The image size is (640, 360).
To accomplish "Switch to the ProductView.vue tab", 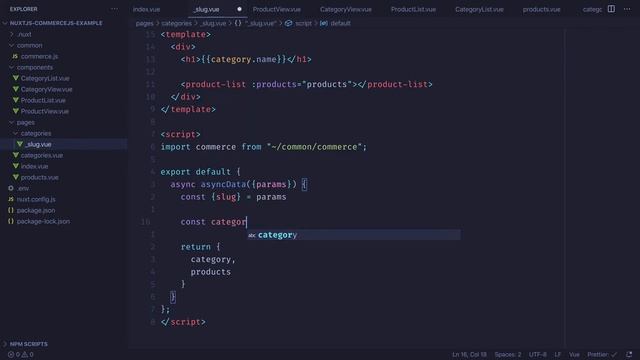I will click(x=276, y=9).
